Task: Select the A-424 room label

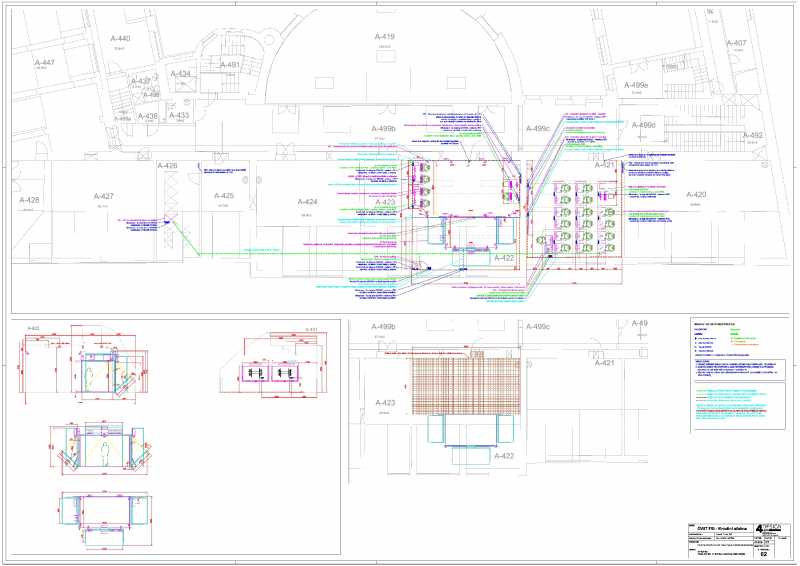Action: point(308,202)
